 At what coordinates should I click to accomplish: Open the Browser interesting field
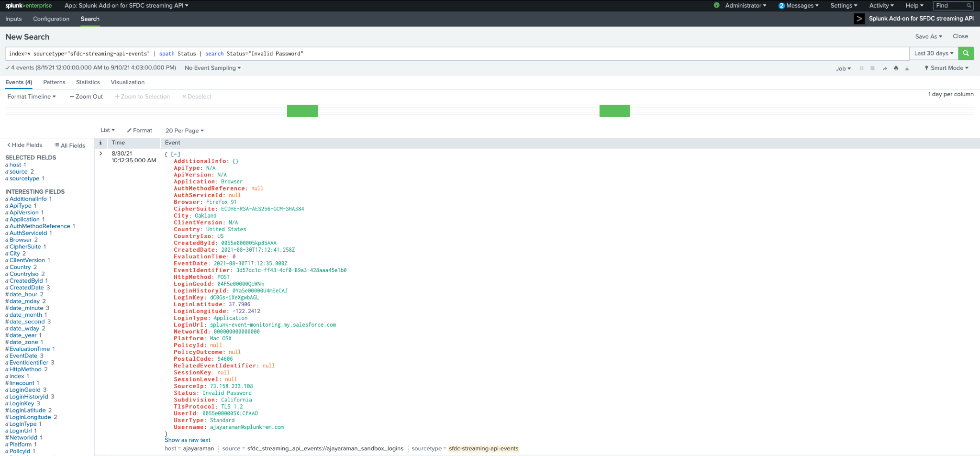click(21, 240)
